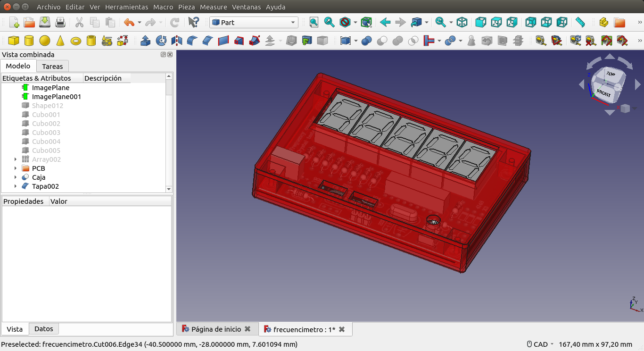Viewport: 644px width, 351px height.
Task: Switch to the Tareas tab
Action: click(52, 67)
